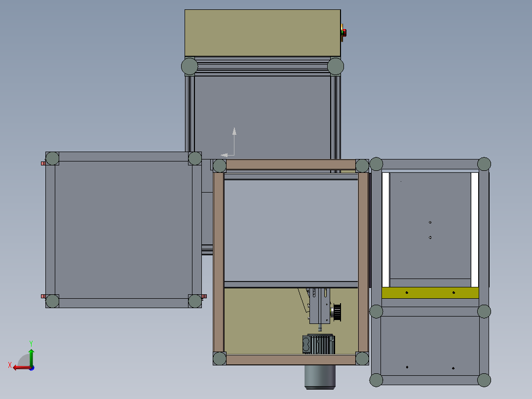Select the bottom-right round foot of the right frame
The width and height of the screenshot is (532, 399).
484,380
